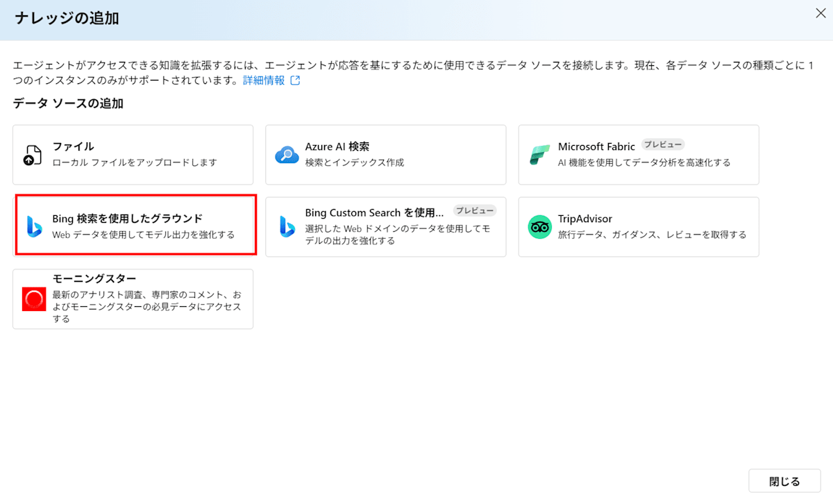Click the red モーニングスター logo icon
Screen dimensions: 833x504
coord(33,299)
